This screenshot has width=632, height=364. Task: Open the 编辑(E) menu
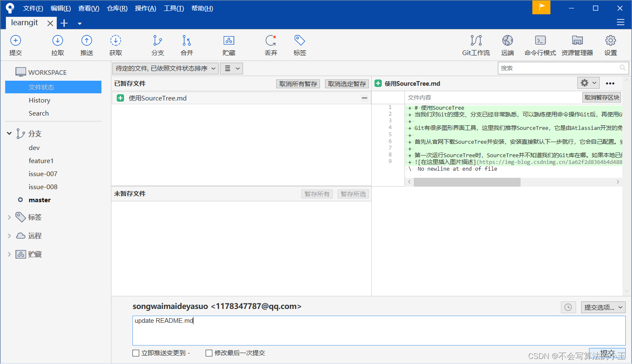coord(61,8)
